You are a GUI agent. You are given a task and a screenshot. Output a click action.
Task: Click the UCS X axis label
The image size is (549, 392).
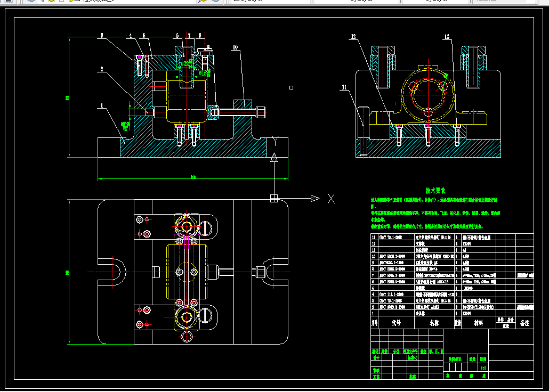(x=331, y=199)
